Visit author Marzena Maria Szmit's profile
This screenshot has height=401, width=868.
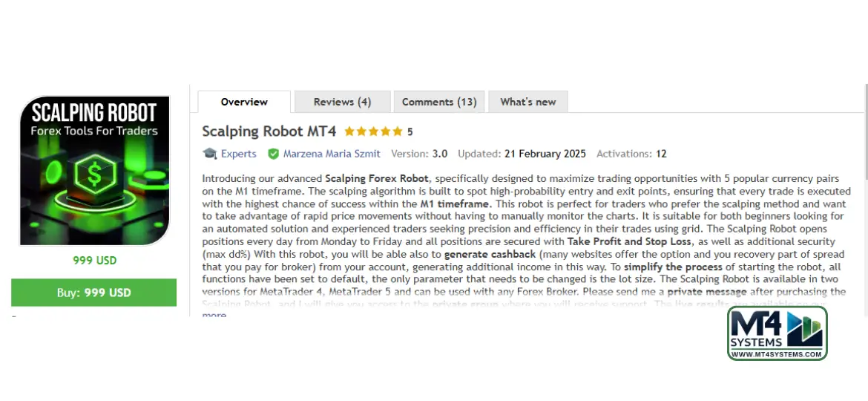333,154
